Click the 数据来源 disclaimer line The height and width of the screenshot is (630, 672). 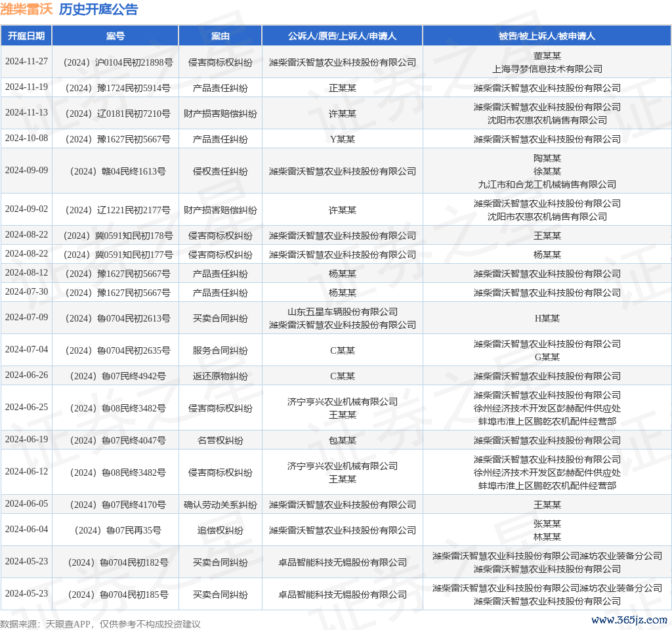point(100,624)
